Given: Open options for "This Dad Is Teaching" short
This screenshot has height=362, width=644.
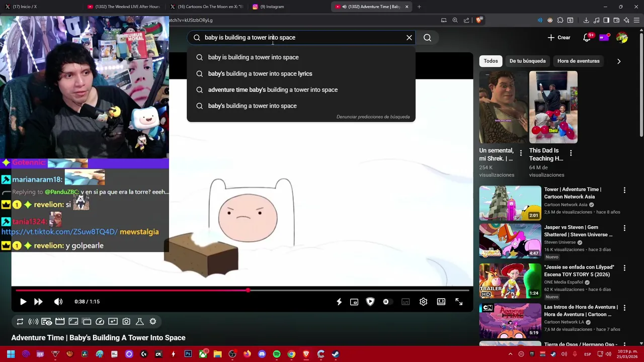Looking at the screenshot, I should [571, 153].
